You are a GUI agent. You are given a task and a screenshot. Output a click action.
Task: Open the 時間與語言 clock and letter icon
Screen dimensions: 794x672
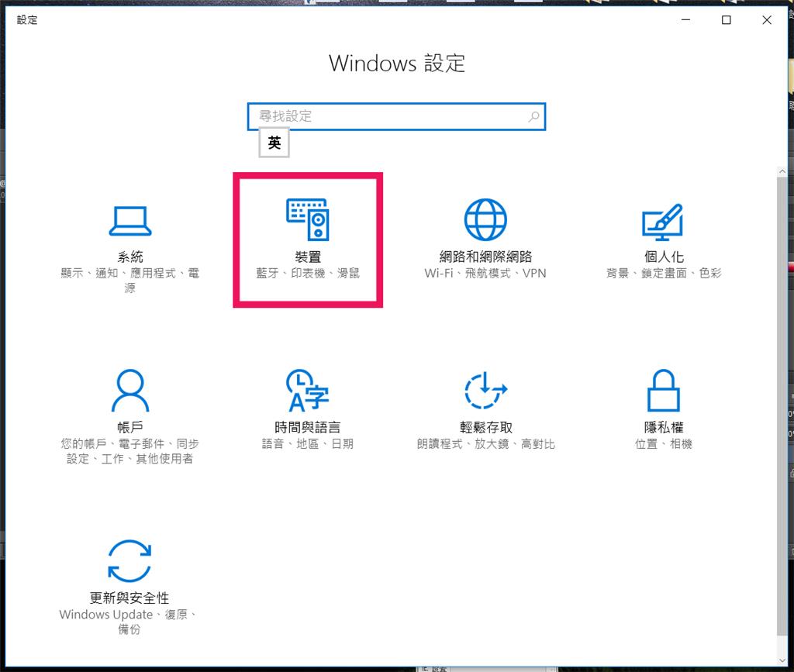(307, 390)
